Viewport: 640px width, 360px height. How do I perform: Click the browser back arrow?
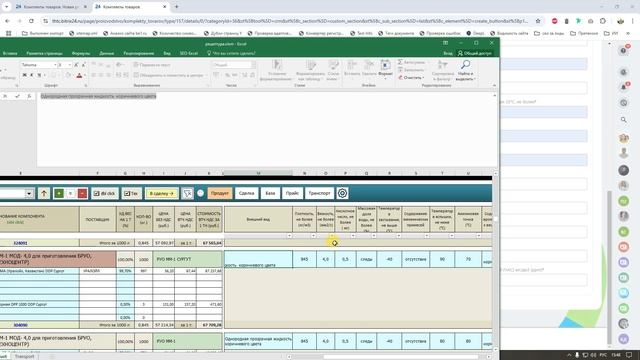7,21
